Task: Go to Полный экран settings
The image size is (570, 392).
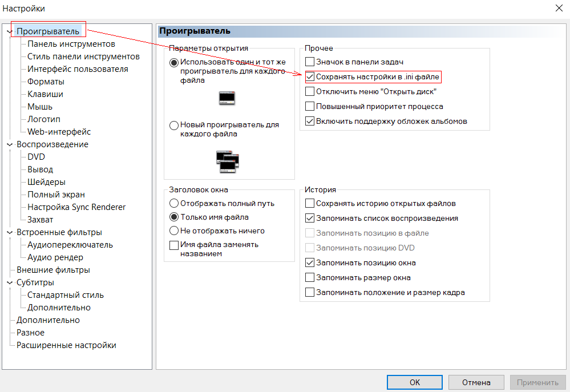Action: pos(56,195)
